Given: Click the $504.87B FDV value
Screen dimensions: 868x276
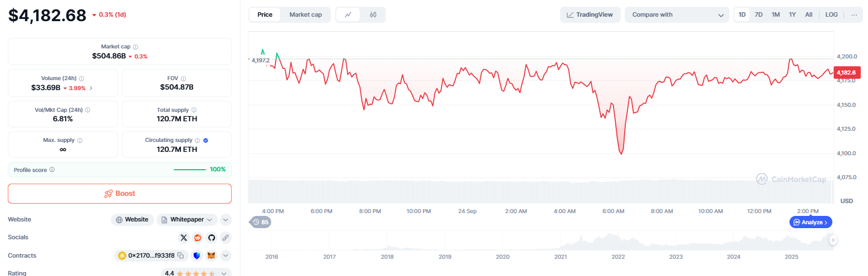Looking at the screenshot, I should click(x=176, y=87).
